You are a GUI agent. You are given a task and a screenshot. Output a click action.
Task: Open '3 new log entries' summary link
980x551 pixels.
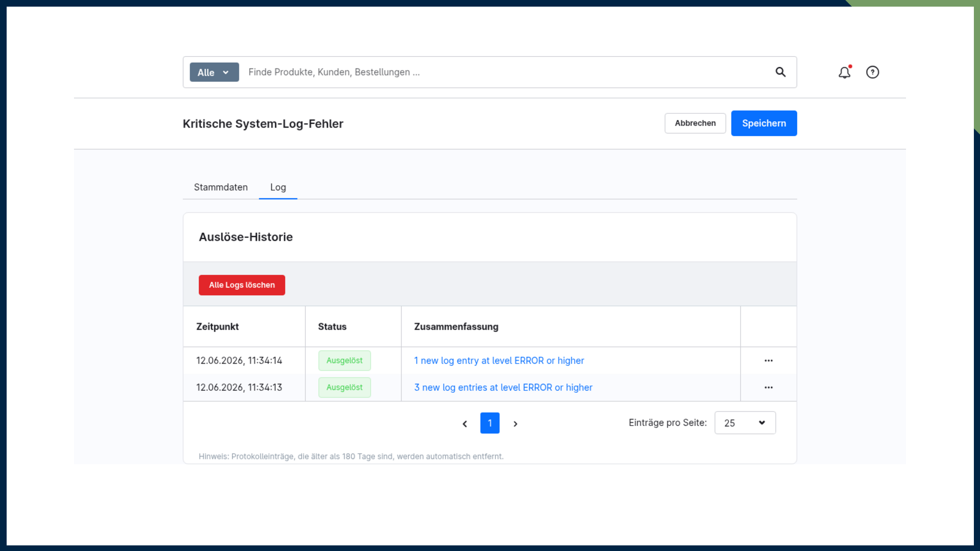point(503,388)
